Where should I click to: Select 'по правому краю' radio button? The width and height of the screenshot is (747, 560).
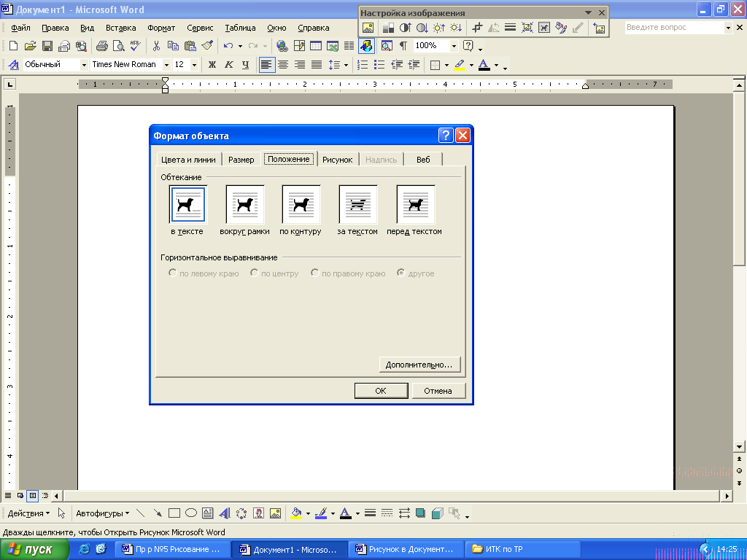(315, 273)
